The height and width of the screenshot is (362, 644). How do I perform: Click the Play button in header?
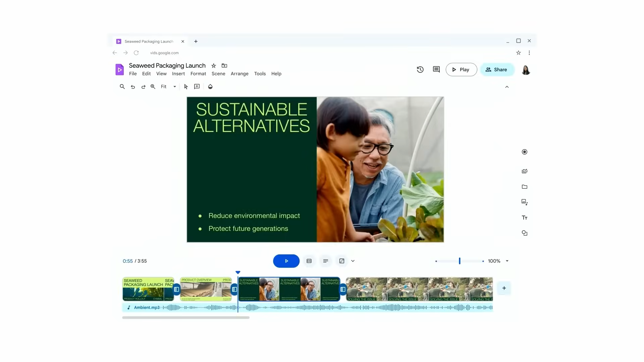tap(461, 70)
